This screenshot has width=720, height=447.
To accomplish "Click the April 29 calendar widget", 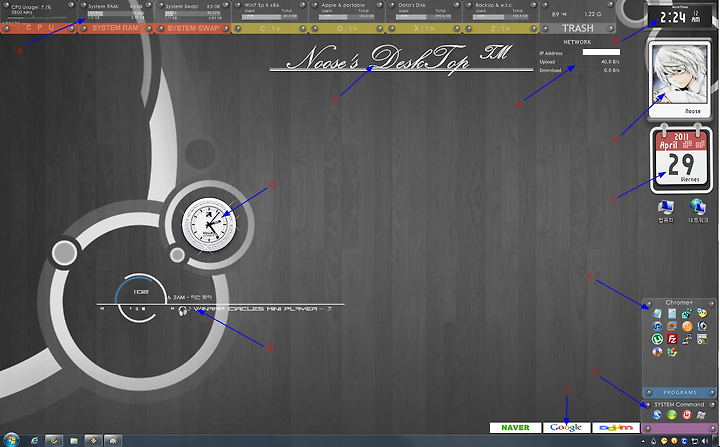I will pyautogui.click(x=681, y=158).
